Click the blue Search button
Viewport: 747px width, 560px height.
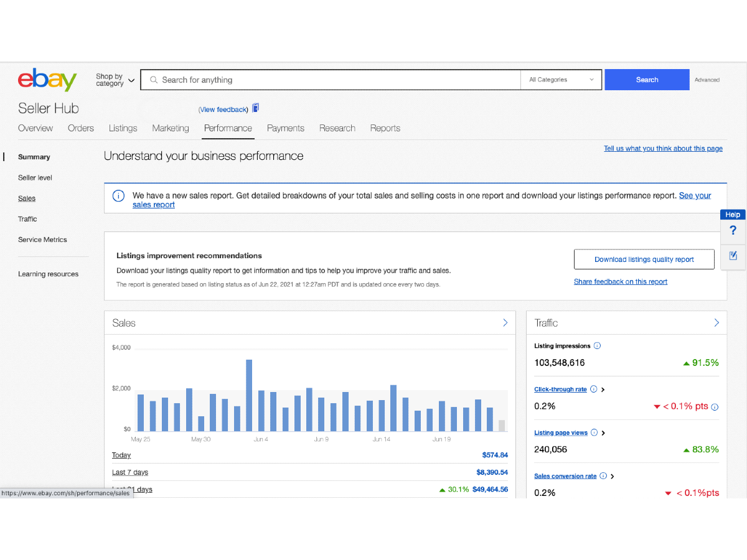click(x=647, y=80)
